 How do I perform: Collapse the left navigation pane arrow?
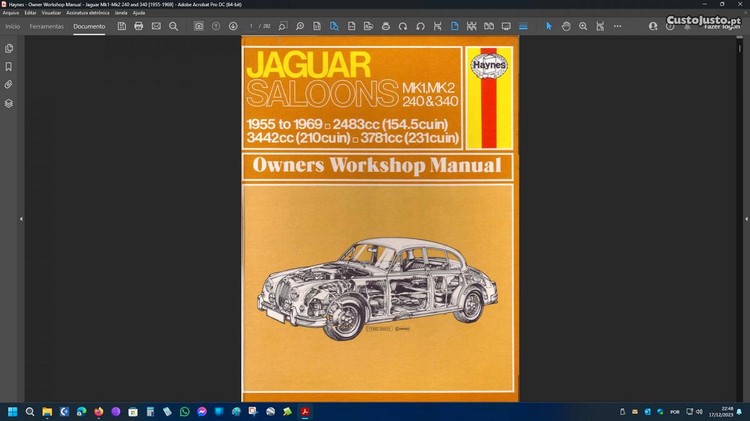tap(21, 218)
